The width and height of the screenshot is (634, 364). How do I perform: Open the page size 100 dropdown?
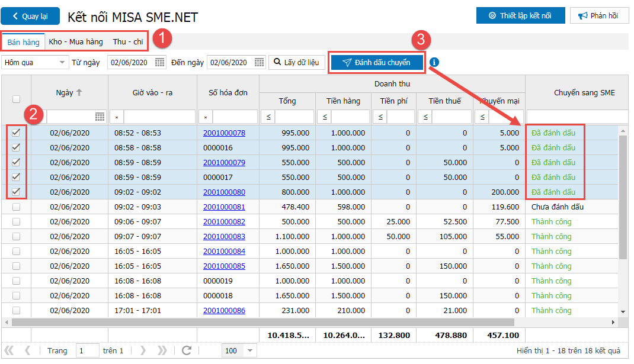click(x=250, y=350)
